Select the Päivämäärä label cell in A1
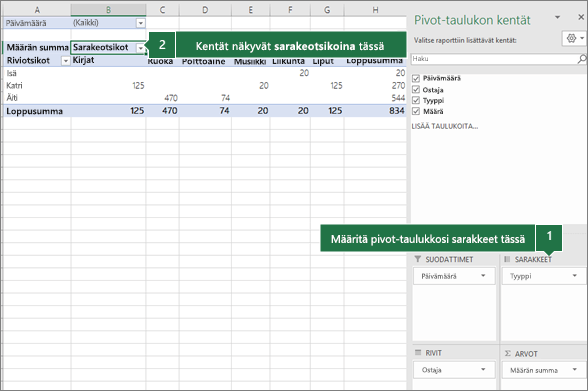The width and height of the screenshot is (588, 391). [x=37, y=23]
